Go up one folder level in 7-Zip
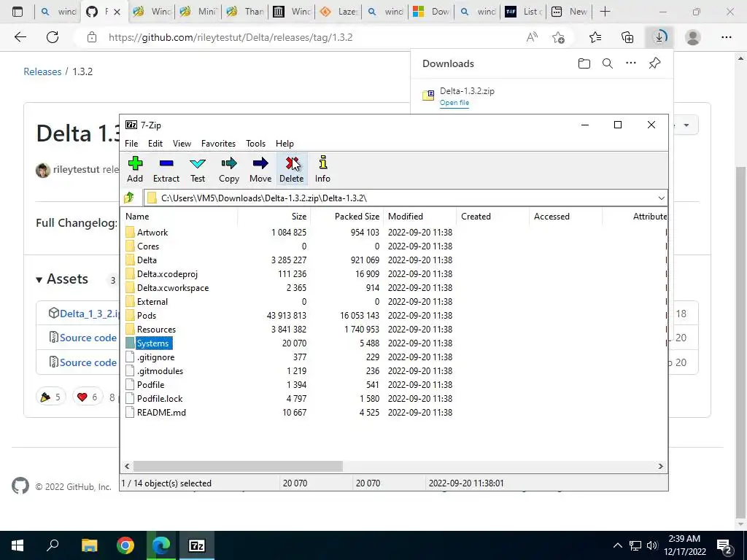This screenshot has width=747, height=560. tap(129, 198)
